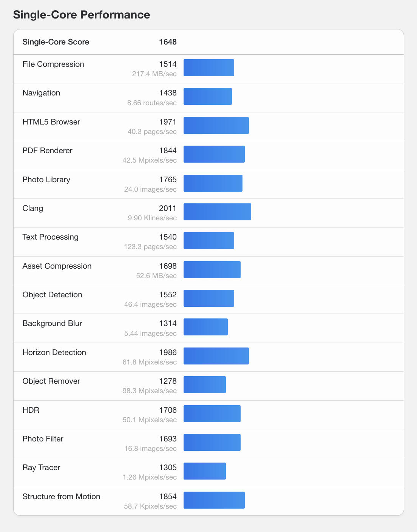
Task: Click the HTML5 Browser score bar
Action: [216, 126]
